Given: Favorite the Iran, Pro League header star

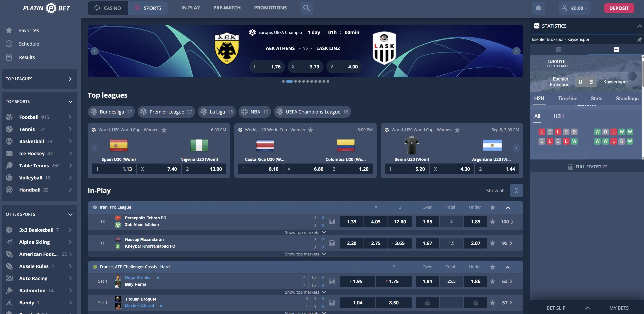Looking at the screenshot, I should coord(493,207).
